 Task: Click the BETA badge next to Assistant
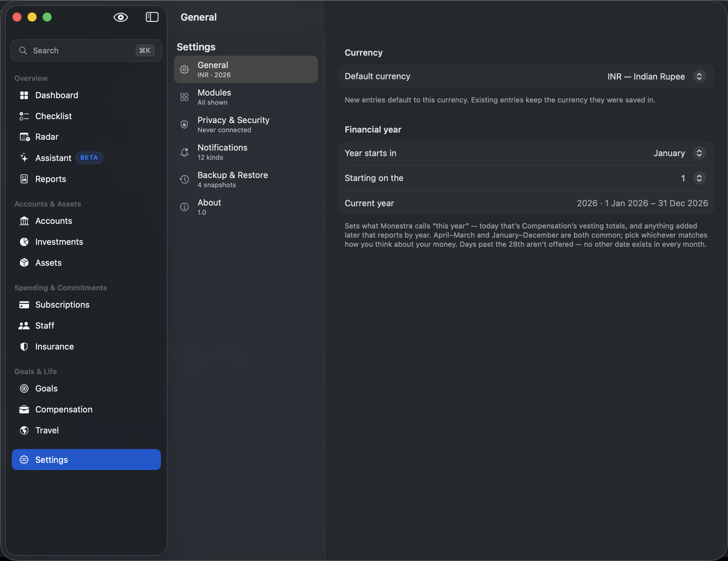point(89,158)
